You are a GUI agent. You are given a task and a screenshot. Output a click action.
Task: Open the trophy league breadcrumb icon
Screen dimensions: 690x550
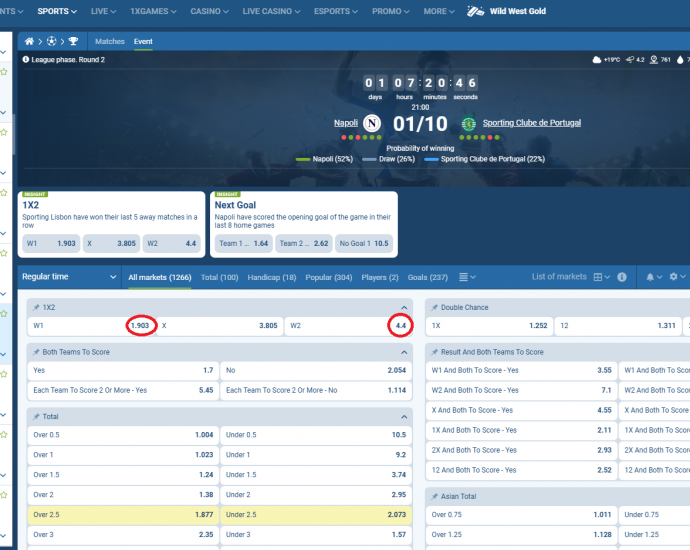[73, 41]
